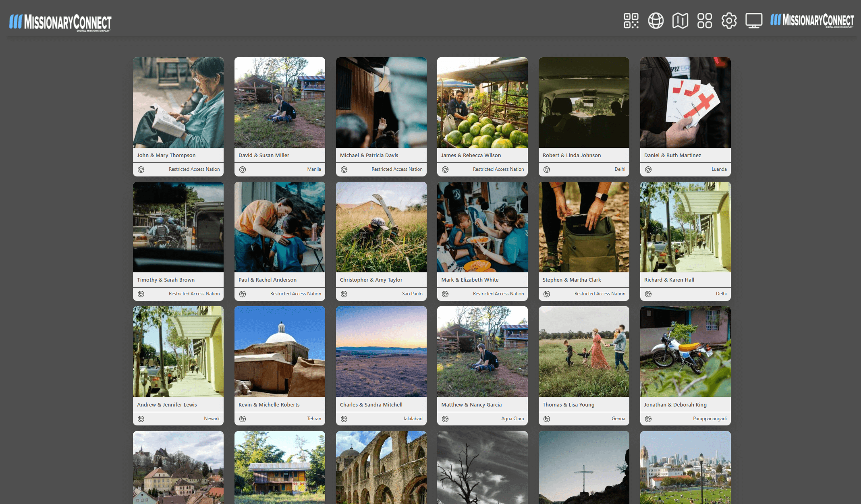861x504 pixels.
Task: Click the globe icon on Thomas & Lisa Young's card
Action: click(547, 419)
